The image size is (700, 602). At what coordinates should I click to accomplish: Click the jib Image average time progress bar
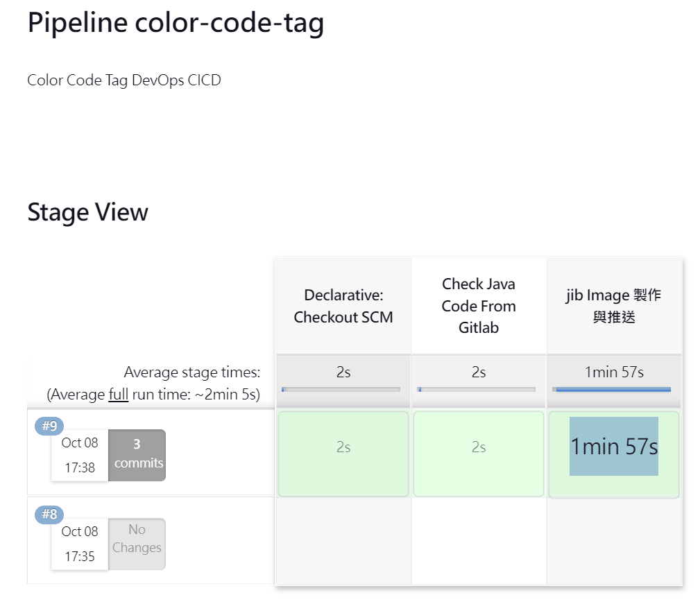coord(612,390)
